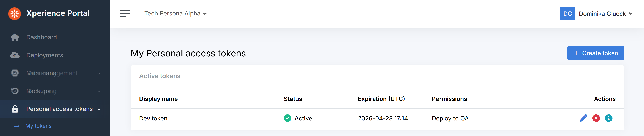Click the padlock icon in sidebar
This screenshot has width=644, height=136.
click(x=15, y=109)
